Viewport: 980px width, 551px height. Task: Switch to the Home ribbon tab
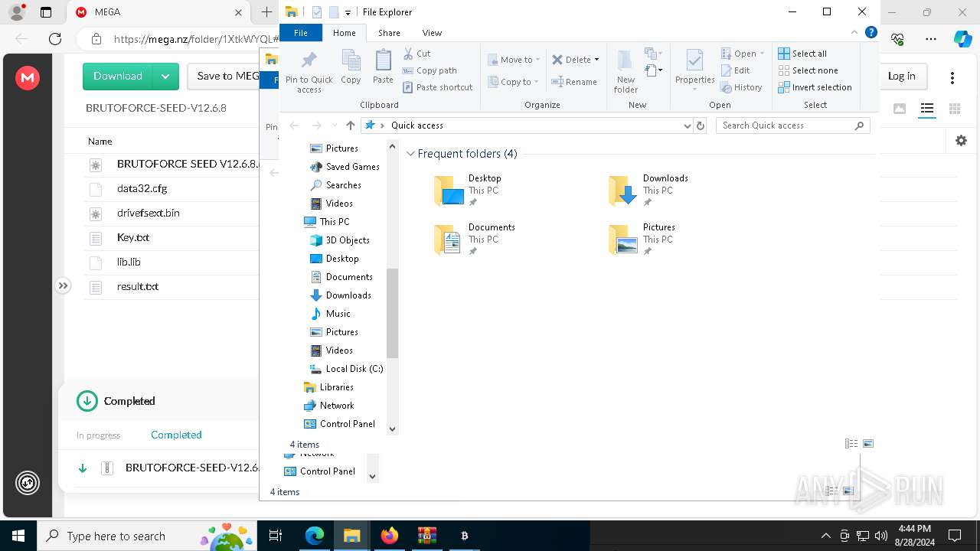coord(344,33)
